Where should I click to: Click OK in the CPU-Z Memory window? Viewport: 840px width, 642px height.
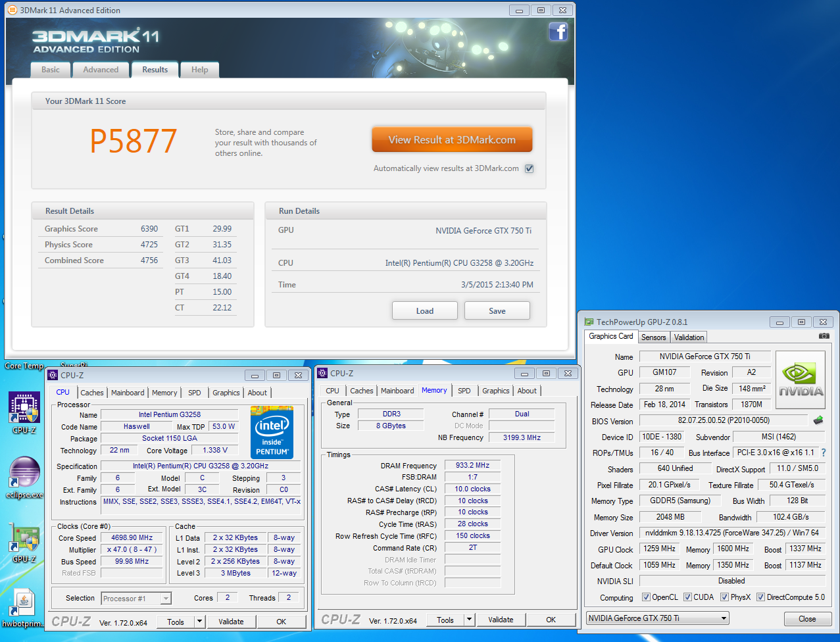coord(551,620)
